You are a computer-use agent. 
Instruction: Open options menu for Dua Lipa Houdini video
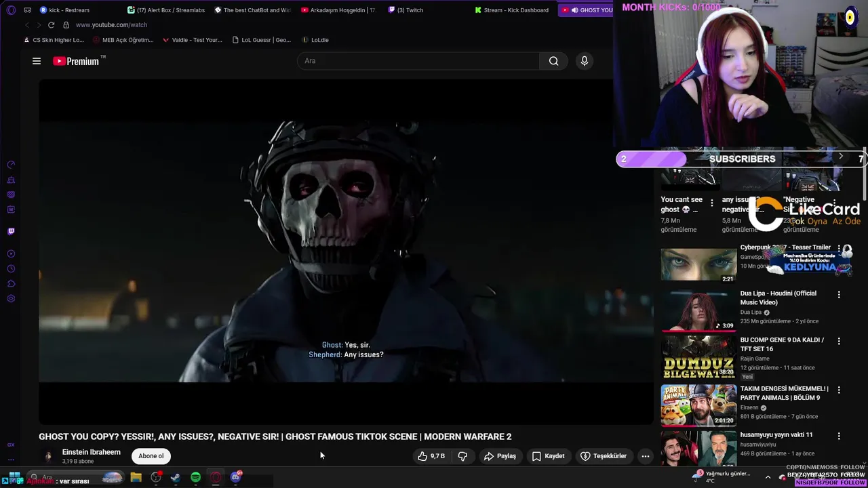pos(839,295)
